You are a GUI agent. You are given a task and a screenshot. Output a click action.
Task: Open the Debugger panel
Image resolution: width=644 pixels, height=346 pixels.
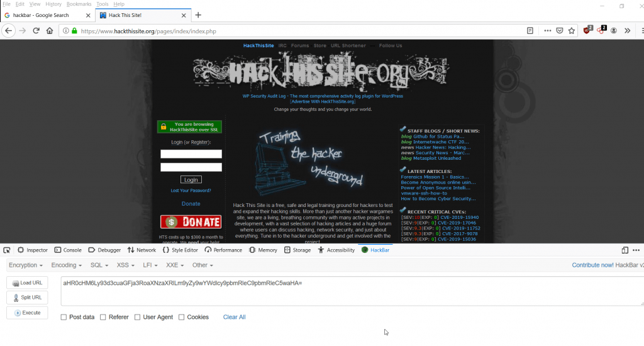[104, 250]
